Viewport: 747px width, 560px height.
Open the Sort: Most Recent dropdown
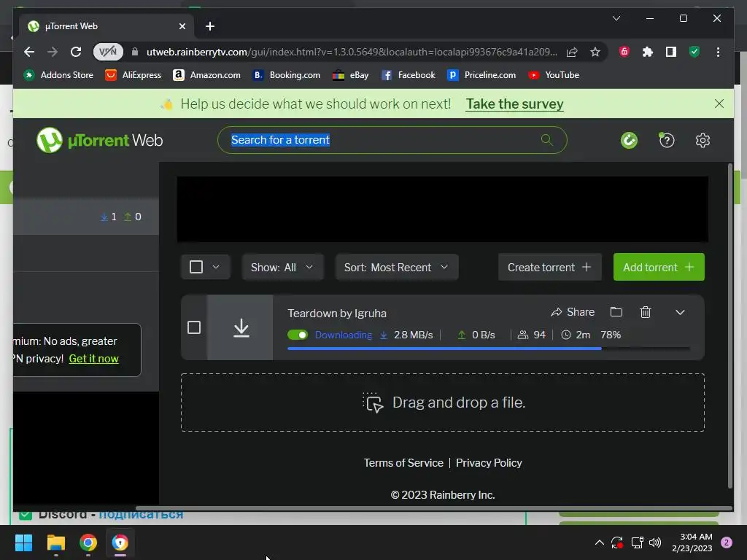click(x=396, y=267)
